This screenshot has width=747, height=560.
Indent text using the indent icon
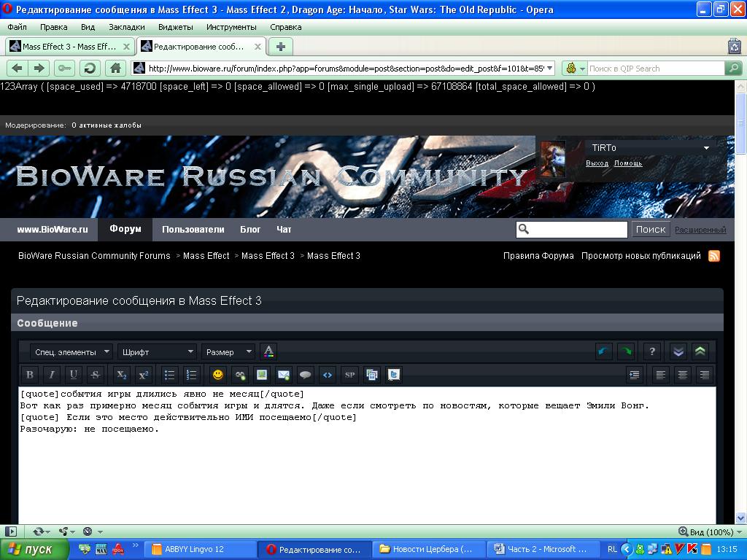634,375
